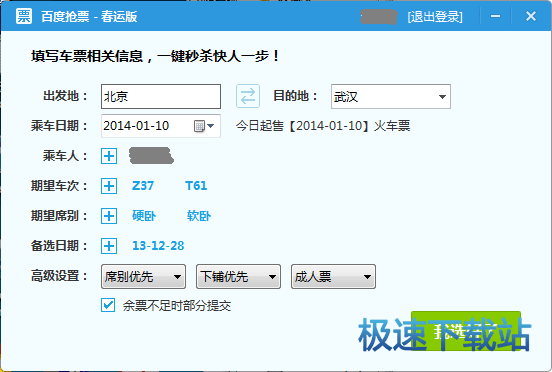Open the 成人票 ticket type dropdown

tap(333, 277)
